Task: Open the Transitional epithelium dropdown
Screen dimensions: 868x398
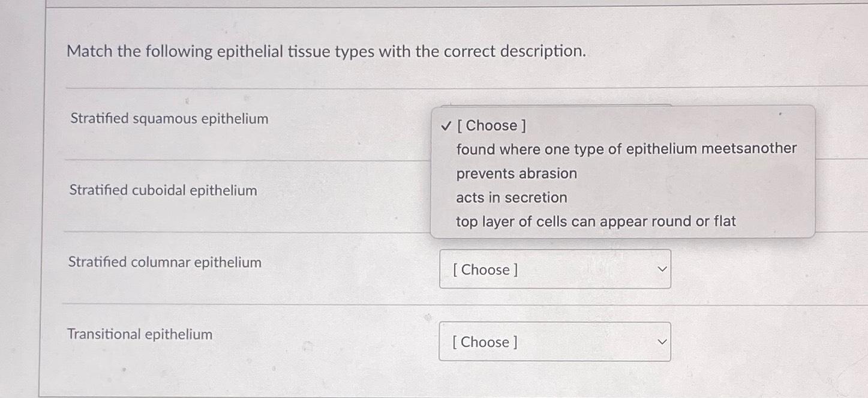Action: point(554,342)
